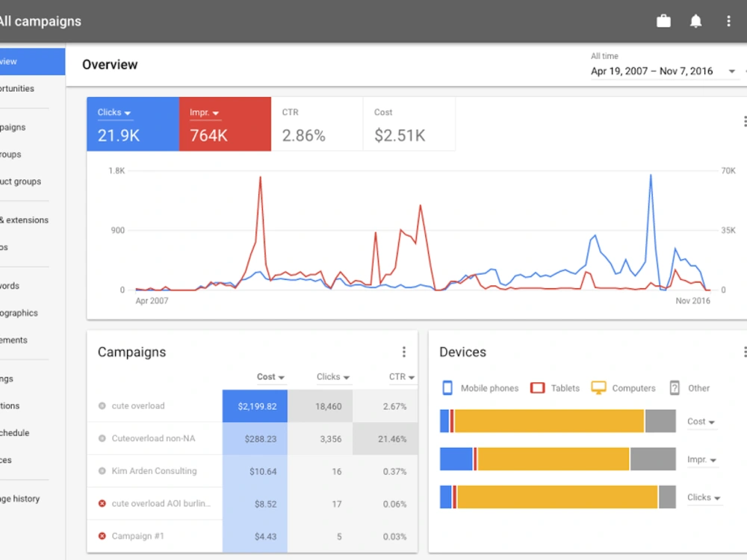
Task: Open Change history in the sidebar
Action: tap(20, 499)
